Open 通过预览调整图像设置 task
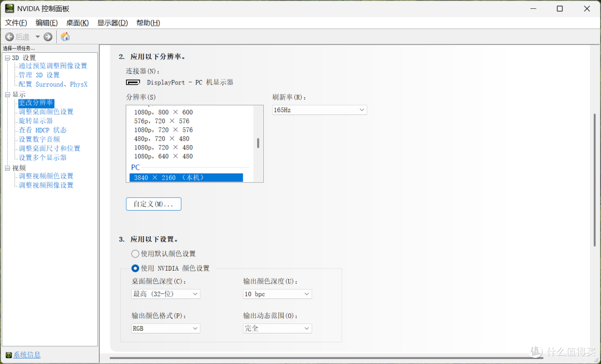The height and width of the screenshot is (364, 601). tap(53, 66)
